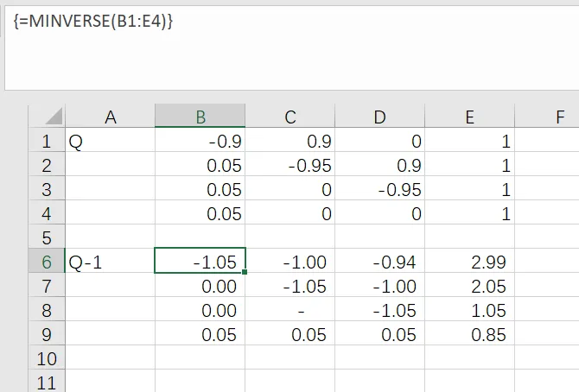This screenshot has width=579, height=392.
Task: Click row header 10
Action: coord(47,358)
